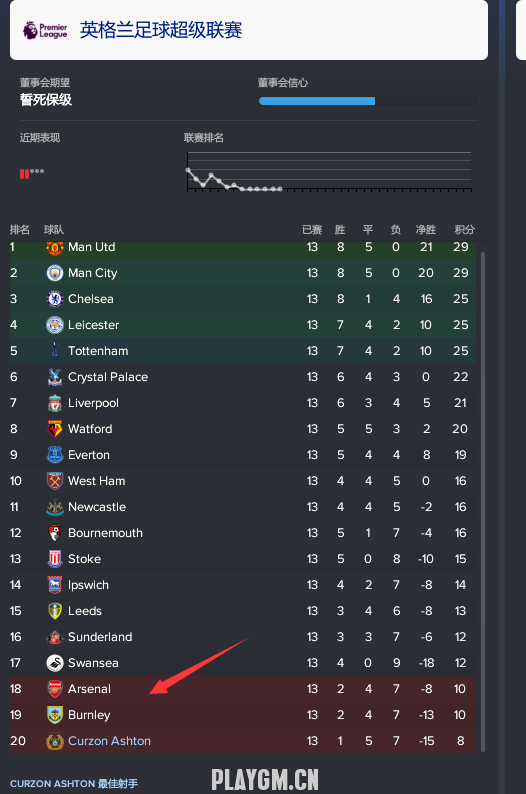The image size is (526, 794).
Task: Click the red recent-form result indicator
Action: (24, 174)
